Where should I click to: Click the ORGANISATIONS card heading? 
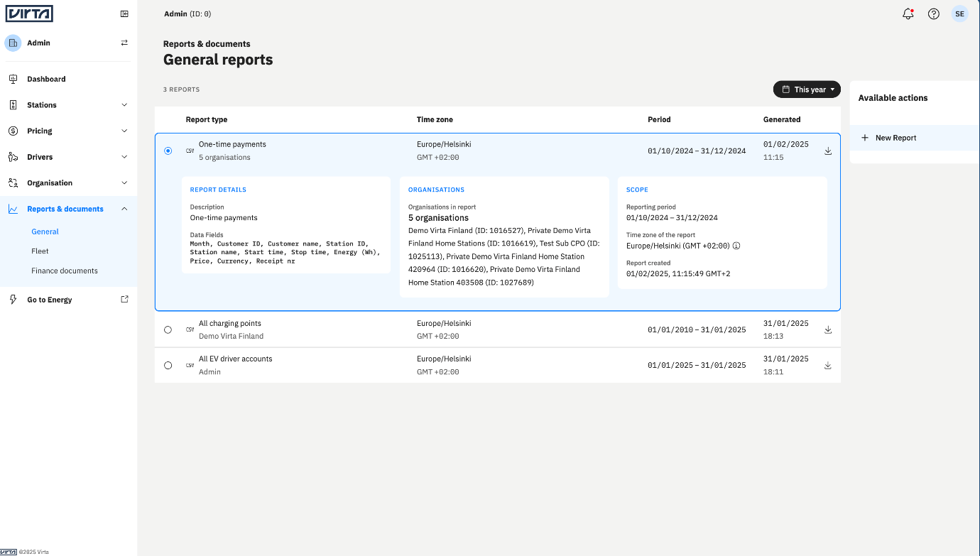click(x=436, y=190)
